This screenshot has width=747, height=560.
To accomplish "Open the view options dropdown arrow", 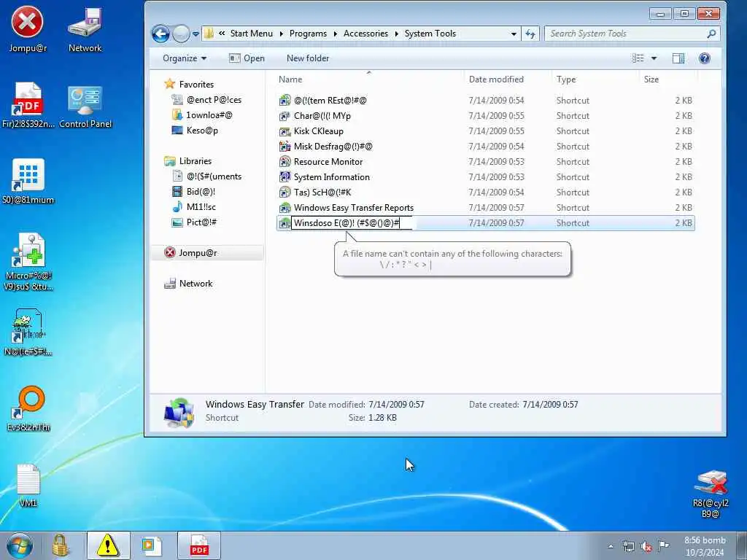I will tap(654, 58).
